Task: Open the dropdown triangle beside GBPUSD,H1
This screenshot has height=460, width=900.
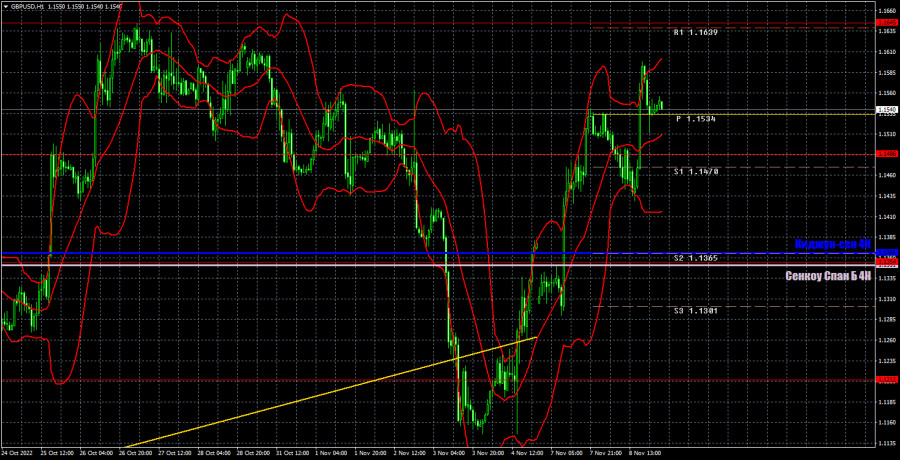Action: tap(5, 6)
